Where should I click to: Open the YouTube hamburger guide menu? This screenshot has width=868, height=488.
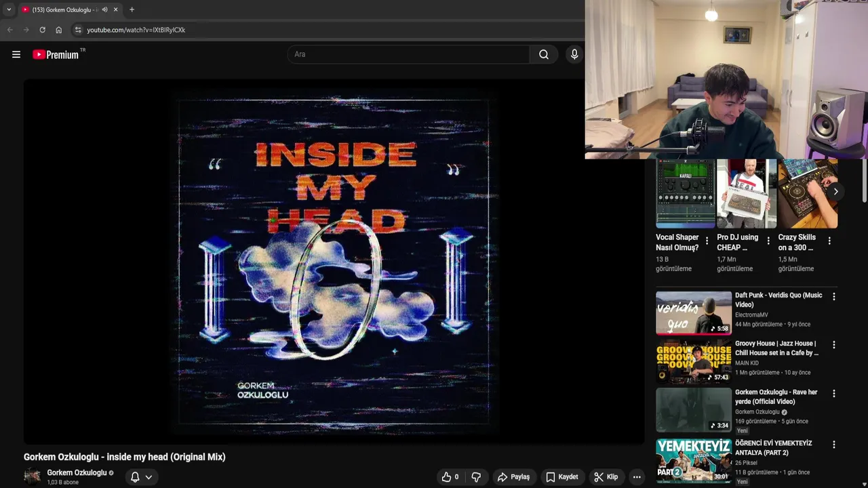point(16,55)
